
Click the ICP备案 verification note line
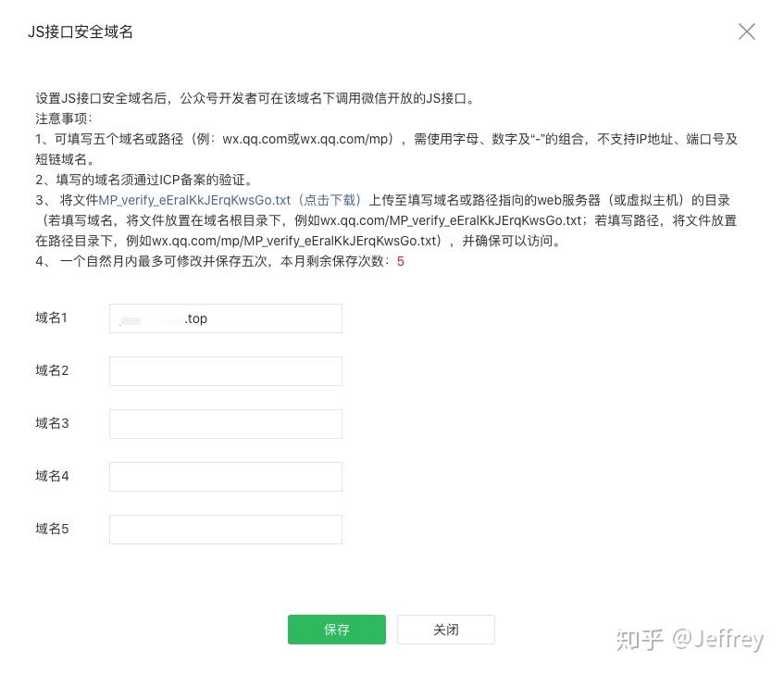click(144, 180)
